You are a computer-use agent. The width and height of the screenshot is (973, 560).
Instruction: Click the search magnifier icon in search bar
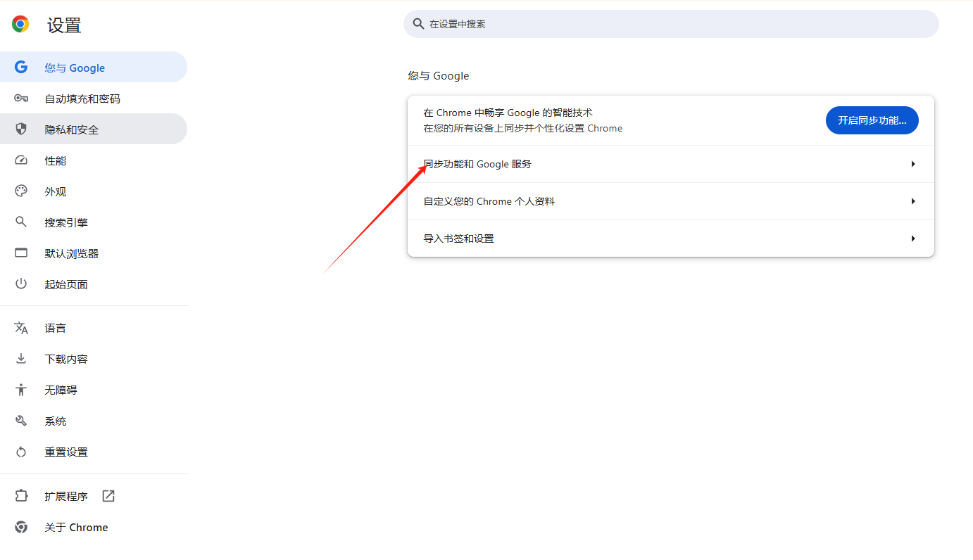coord(419,24)
